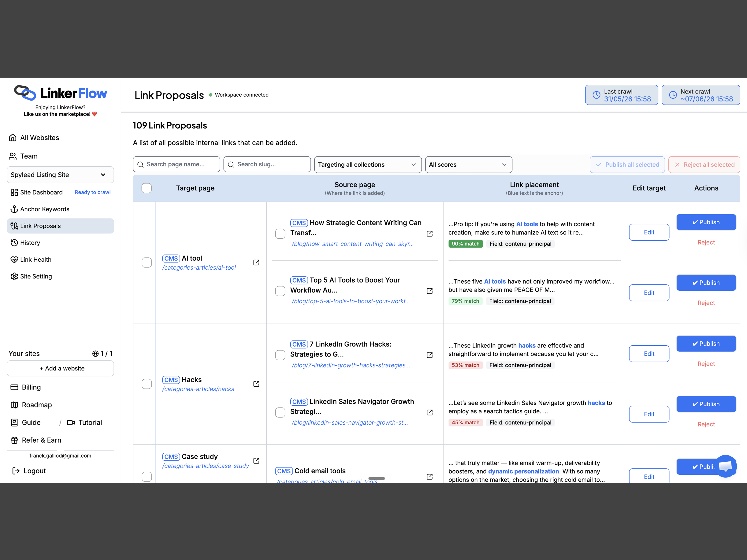Click the Roadmap map icon

click(x=14, y=405)
